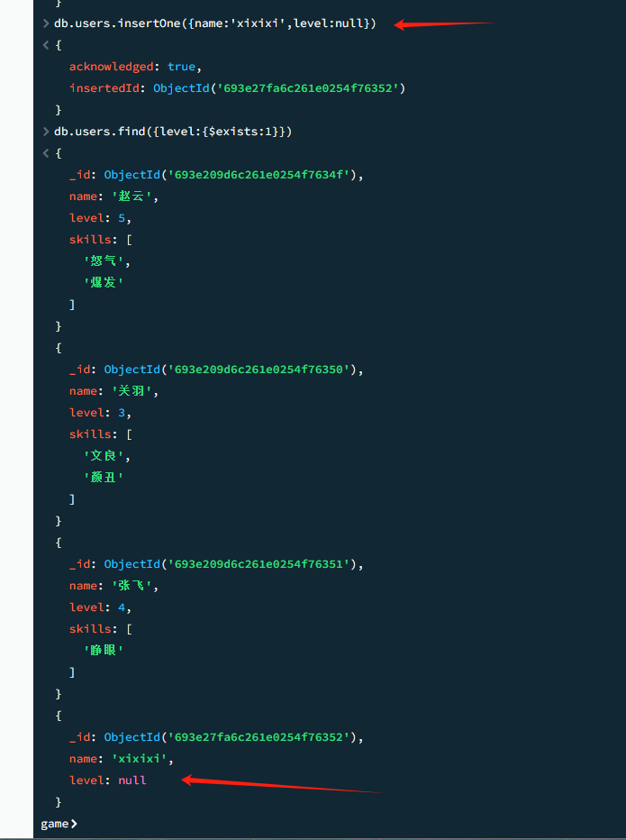626x840 pixels.
Task: Click the insertedId ObjectId output line
Action: pos(237,88)
